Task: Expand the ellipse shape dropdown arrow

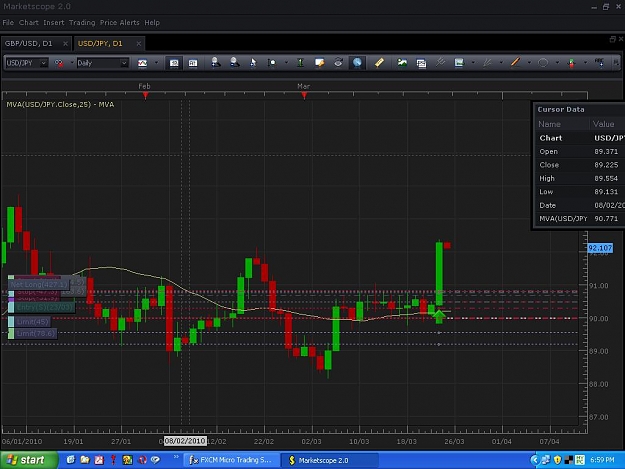Action: coord(557,63)
